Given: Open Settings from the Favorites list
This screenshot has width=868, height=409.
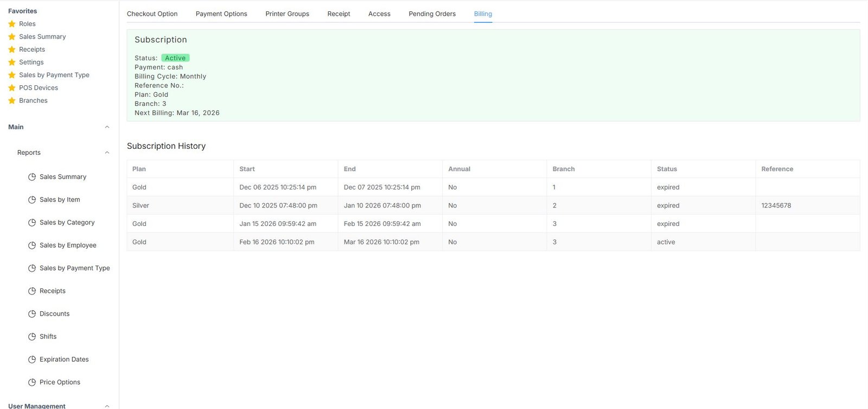Looking at the screenshot, I should click(31, 62).
